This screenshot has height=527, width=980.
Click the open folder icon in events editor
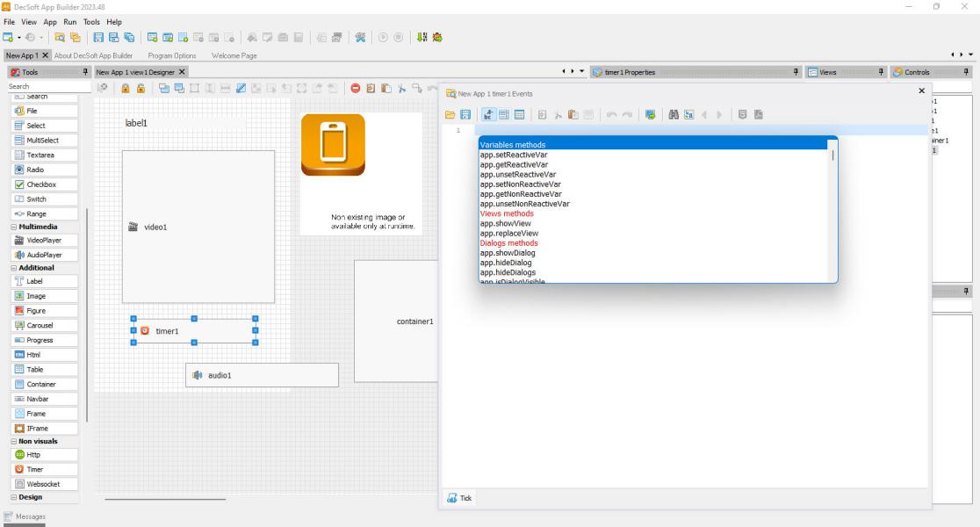(450, 114)
